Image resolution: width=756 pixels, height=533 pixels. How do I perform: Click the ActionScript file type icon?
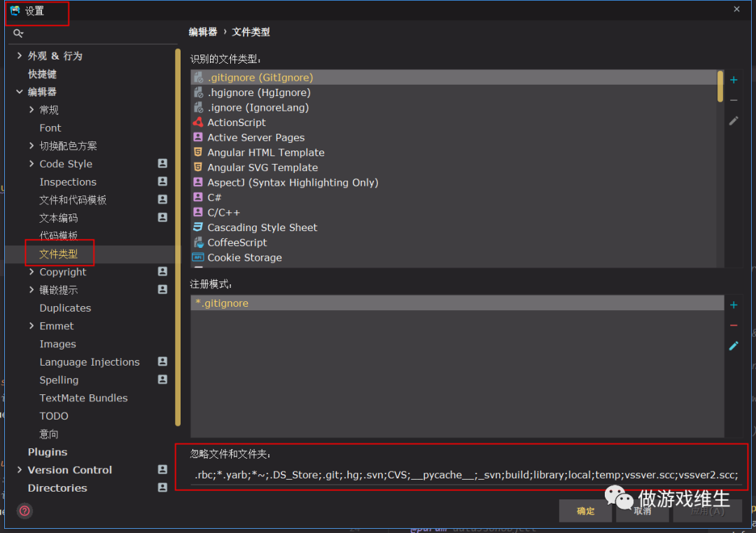[197, 122]
